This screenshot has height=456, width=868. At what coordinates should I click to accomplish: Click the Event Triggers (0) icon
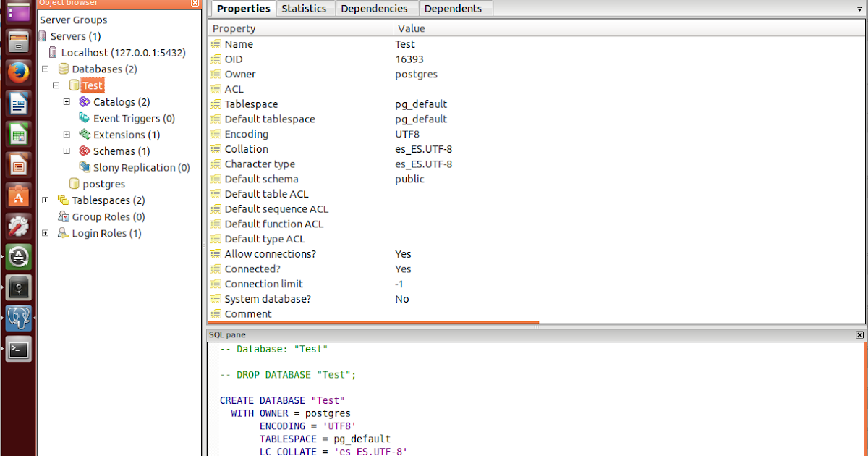tap(85, 119)
